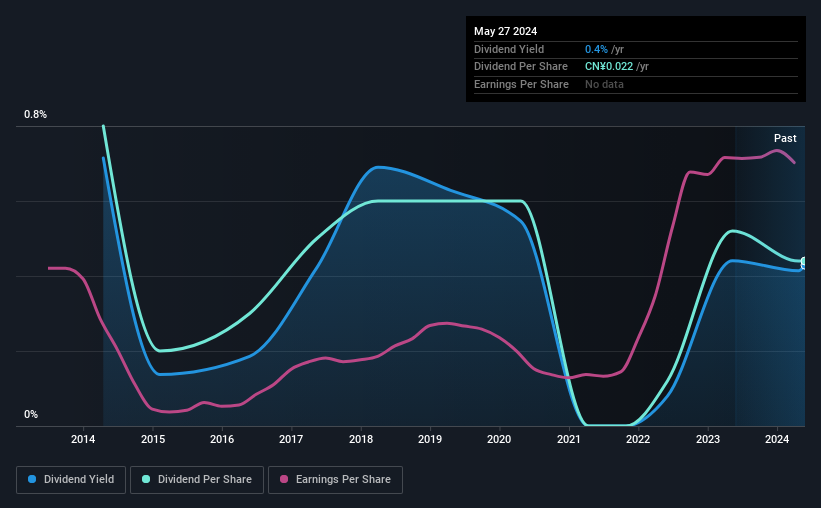
Task: Click the 2022 x-axis label
Action: [638, 439]
